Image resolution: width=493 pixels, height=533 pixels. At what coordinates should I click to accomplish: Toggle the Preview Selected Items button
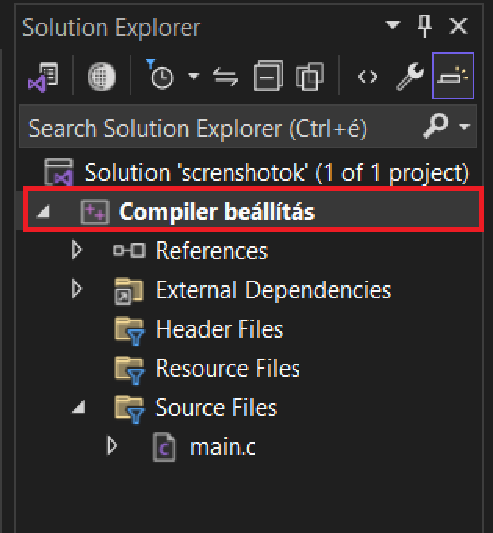point(453,75)
